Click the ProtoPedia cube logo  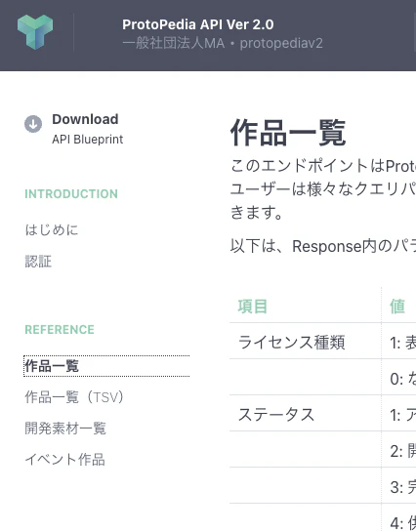coord(35,32)
